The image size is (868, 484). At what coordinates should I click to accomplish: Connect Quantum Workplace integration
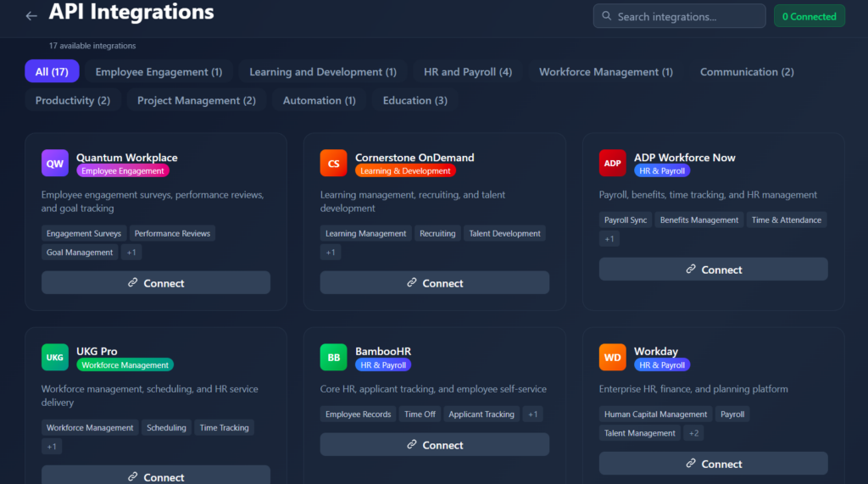[x=156, y=283]
